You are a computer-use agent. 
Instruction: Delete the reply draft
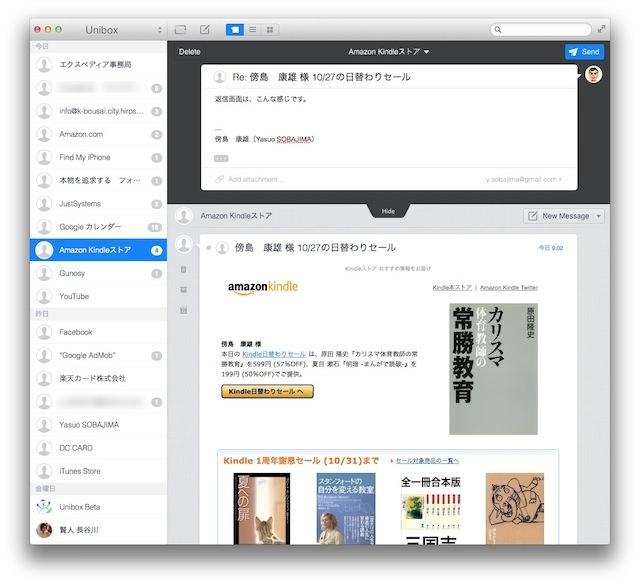click(x=189, y=51)
